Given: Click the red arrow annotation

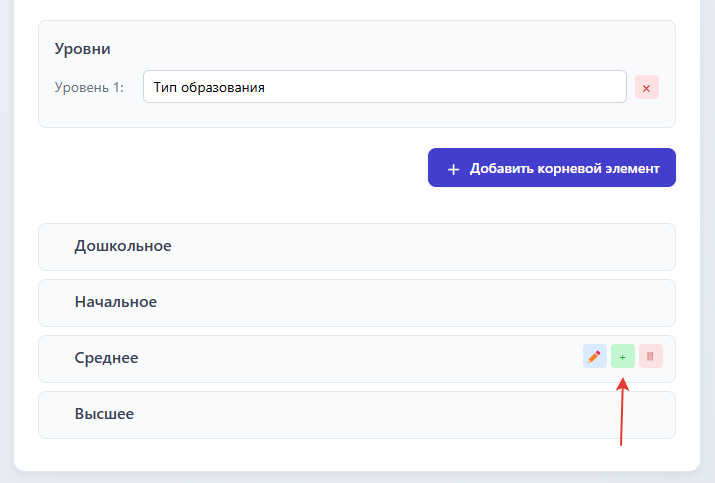Looking at the screenshot, I should 622,411.
